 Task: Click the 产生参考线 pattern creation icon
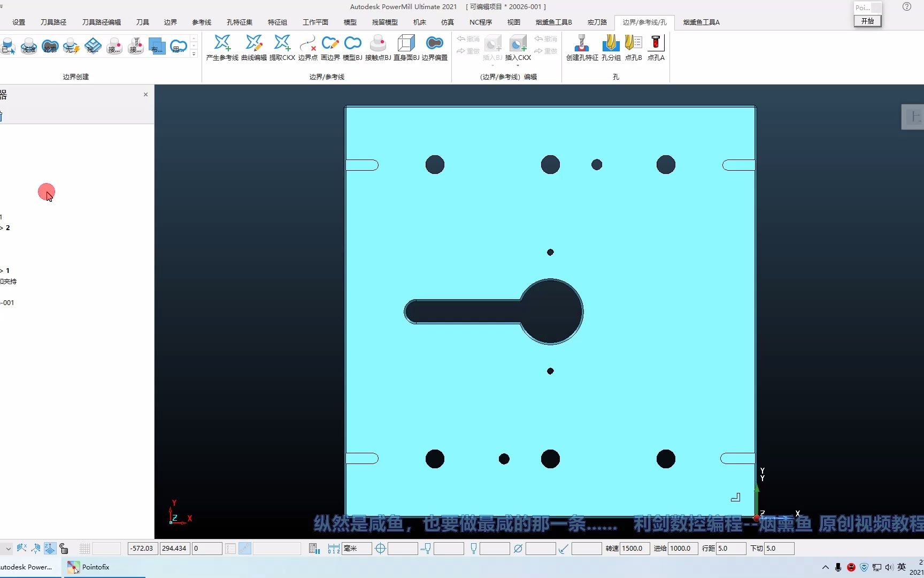pyautogui.click(x=222, y=47)
